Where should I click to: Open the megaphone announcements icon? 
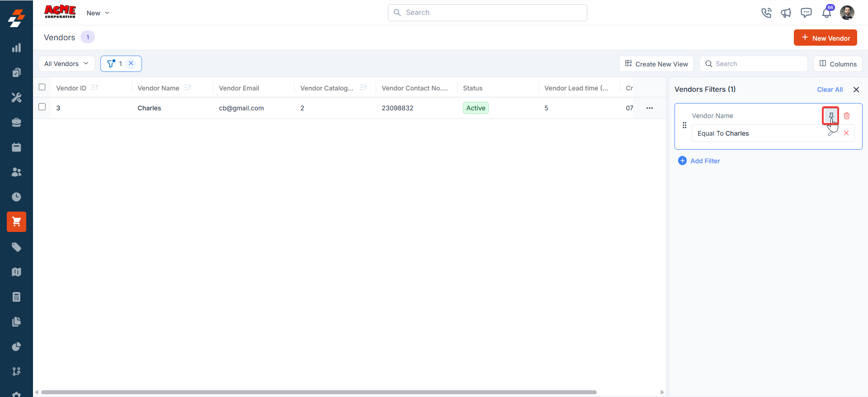pos(786,13)
